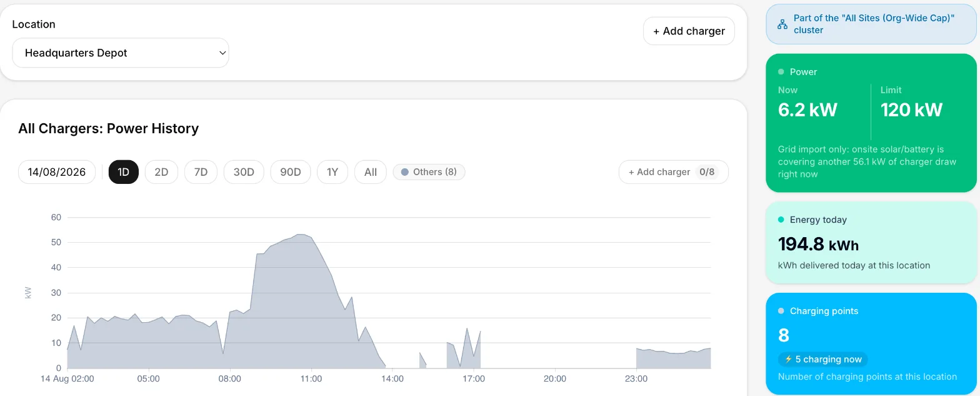This screenshot has height=396, width=980.
Task: Click the kWh delivered today description
Action: pyautogui.click(x=854, y=265)
